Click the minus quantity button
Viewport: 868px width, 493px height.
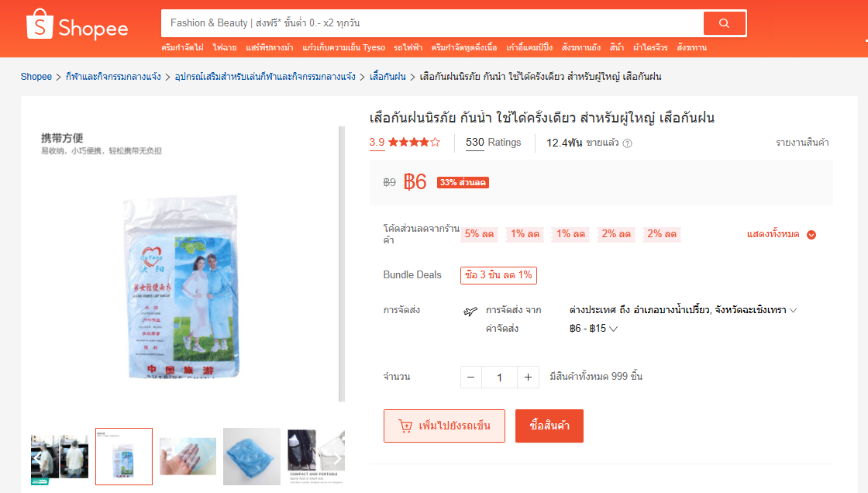click(471, 378)
